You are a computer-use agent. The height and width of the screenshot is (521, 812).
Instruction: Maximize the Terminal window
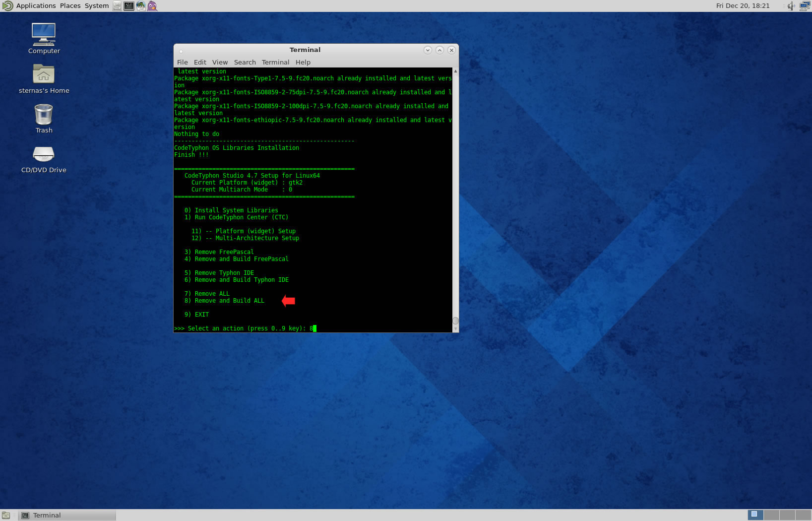[439, 50]
